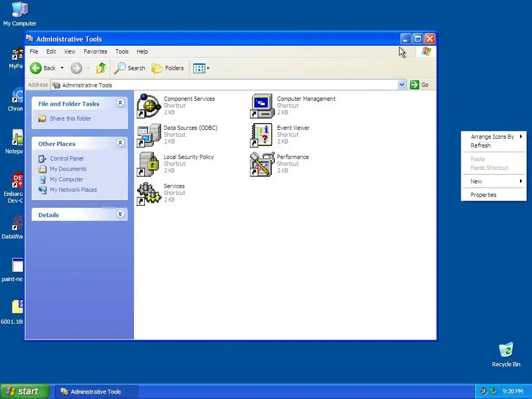Expand the Details panel
Viewport: 532px width, 399px height.
pos(120,214)
